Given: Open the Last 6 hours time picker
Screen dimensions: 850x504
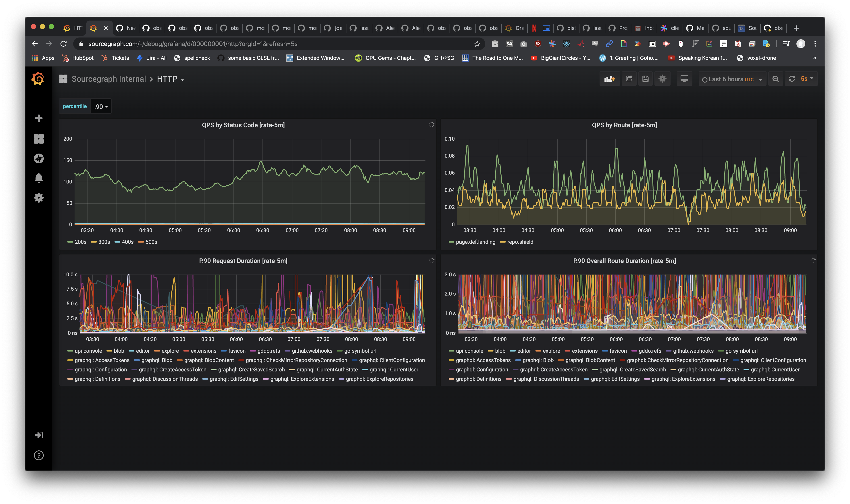Looking at the screenshot, I should tap(732, 79).
